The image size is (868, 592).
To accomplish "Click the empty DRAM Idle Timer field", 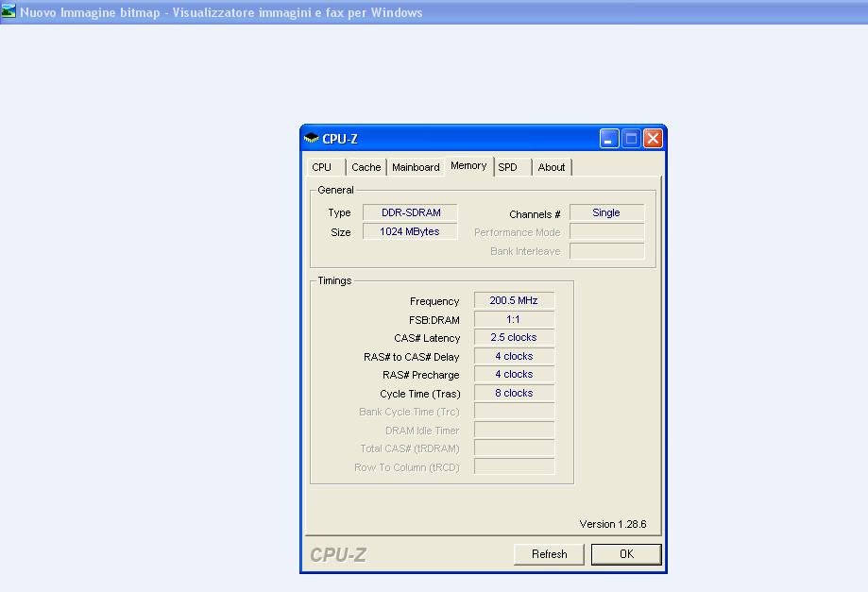I will pyautogui.click(x=514, y=430).
